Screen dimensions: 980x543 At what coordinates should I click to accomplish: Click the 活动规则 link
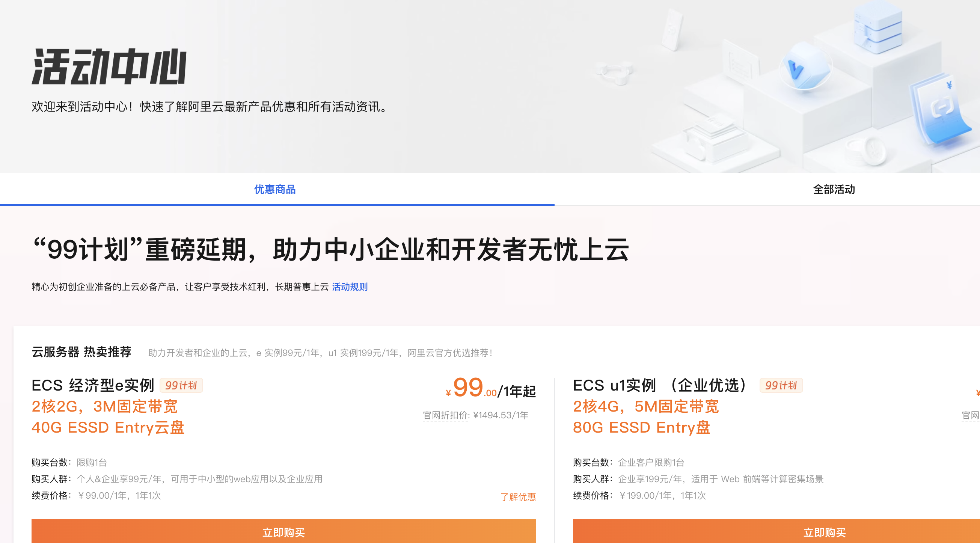point(350,287)
